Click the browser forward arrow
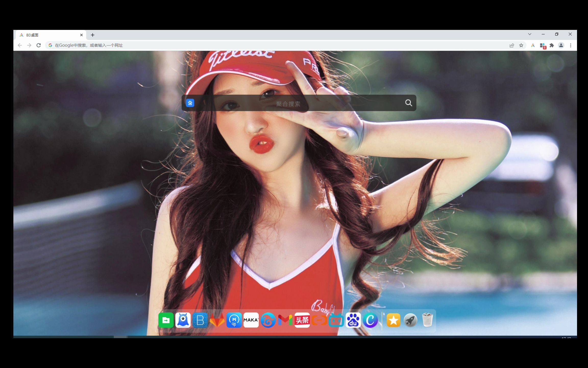 29,45
